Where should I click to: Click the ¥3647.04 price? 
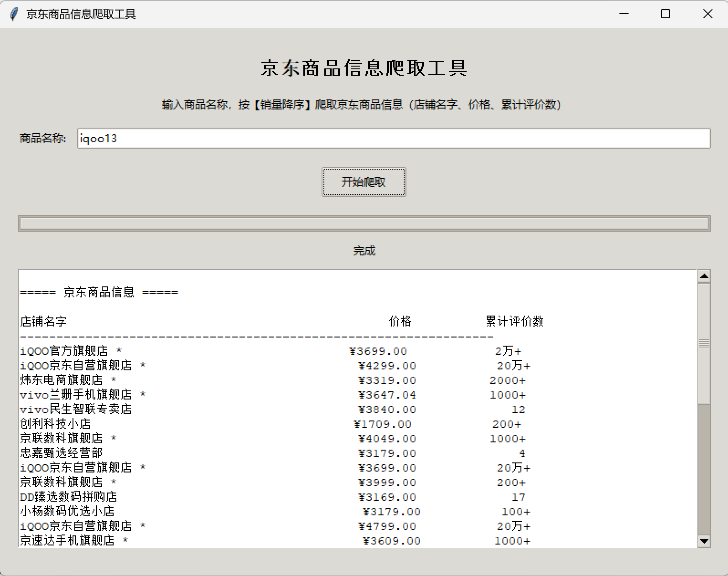pyautogui.click(x=387, y=395)
